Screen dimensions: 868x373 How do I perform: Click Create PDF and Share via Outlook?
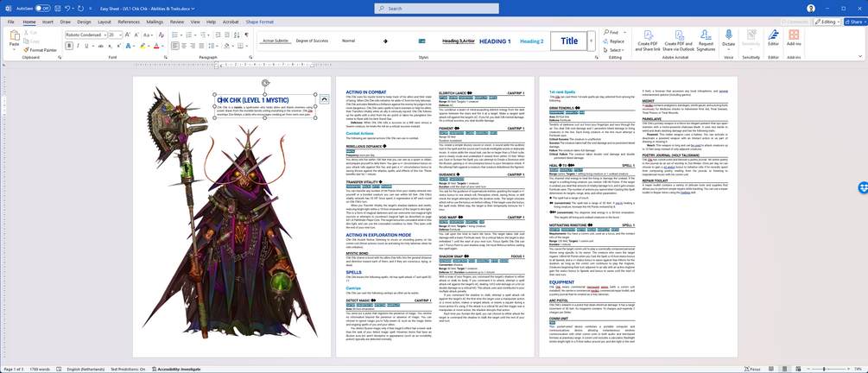pyautogui.click(x=678, y=40)
